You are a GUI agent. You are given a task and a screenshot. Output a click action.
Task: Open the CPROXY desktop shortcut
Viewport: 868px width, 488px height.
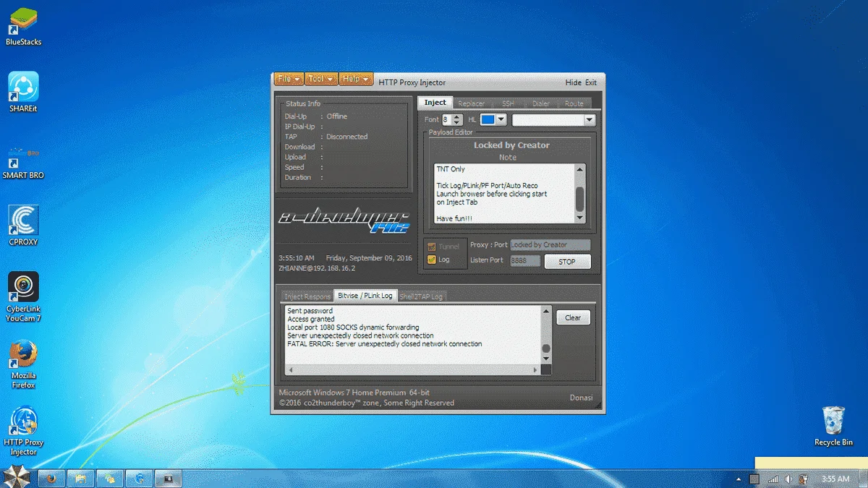[23, 226]
